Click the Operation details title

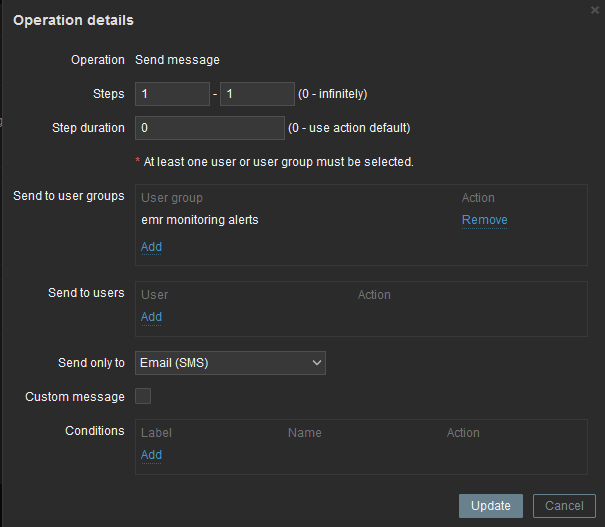coord(73,20)
